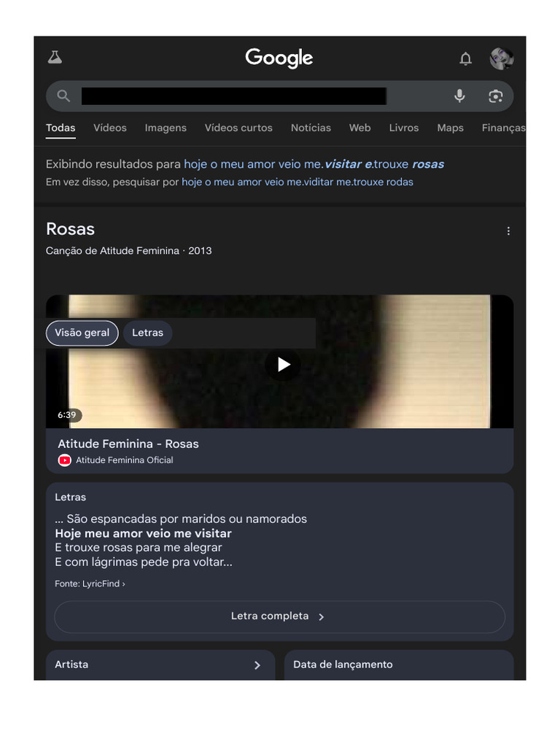This screenshot has width=560, height=747.
Task: Click lyric line E com lágrimas pede pra voltar
Action: point(144,562)
